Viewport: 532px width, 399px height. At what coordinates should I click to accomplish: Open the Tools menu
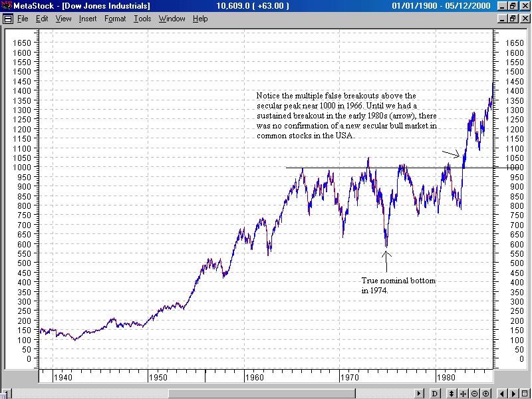(x=142, y=19)
